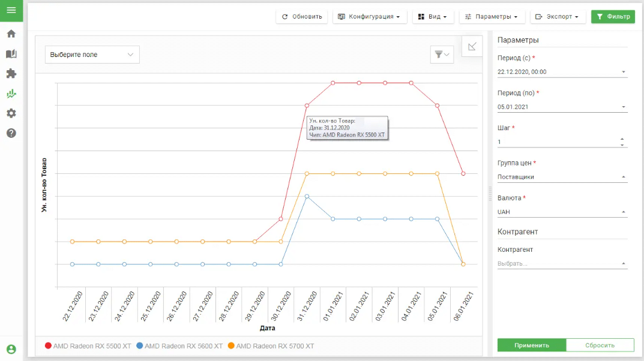The image size is (644, 361).
Task: Open the user profile icon at the bottom of the sidebar
Action: pyautogui.click(x=11, y=349)
